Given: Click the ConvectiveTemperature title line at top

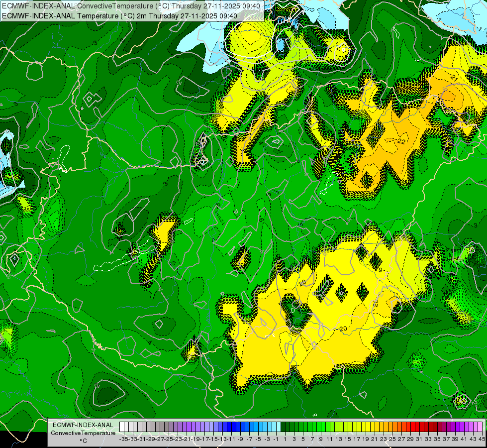Looking at the screenshot, I should (x=131, y=6).
